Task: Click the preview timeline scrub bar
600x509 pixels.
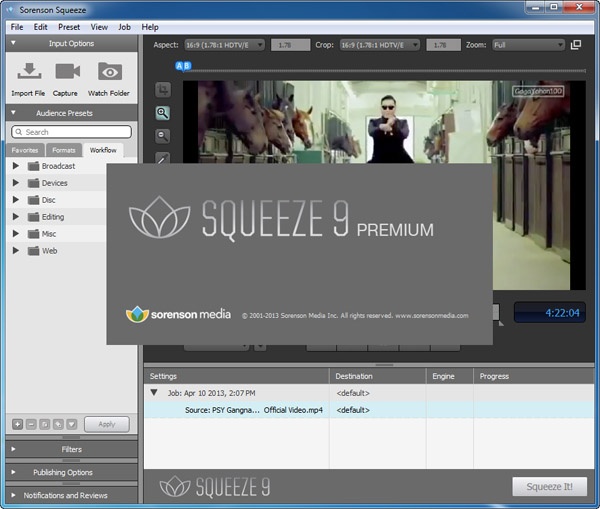Action: [385, 70]
